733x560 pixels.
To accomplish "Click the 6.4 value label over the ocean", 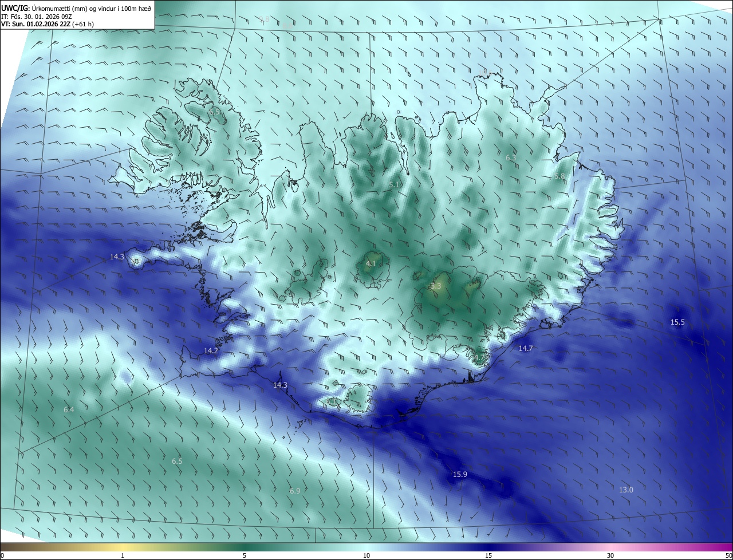I will (x=69, y=409).
